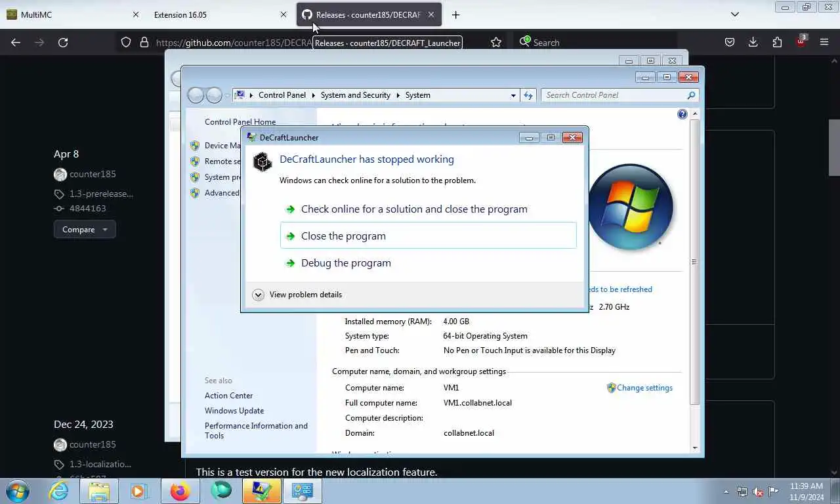Viewport: 840px width, 504px height.
Task: Open counter185 author link under Dec 24, 2023
Action: tap(93, 444)
